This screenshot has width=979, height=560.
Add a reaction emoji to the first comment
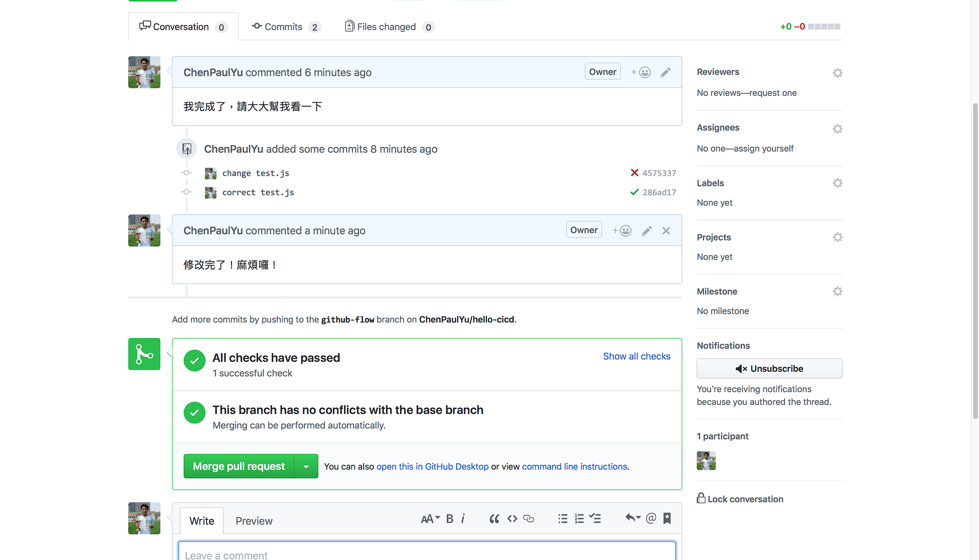tap(641, 71)
